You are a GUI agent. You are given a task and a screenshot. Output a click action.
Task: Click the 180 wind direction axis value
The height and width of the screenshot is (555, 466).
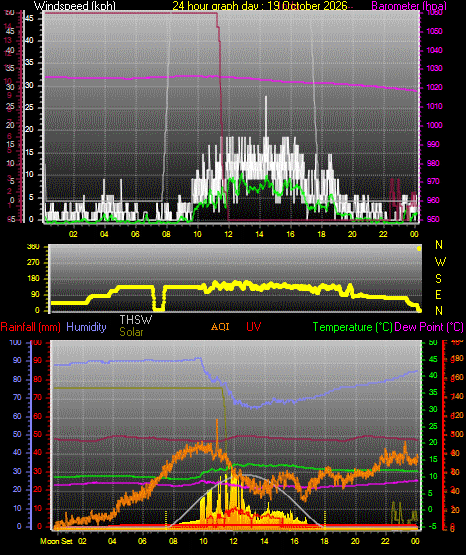pos(33,279)
